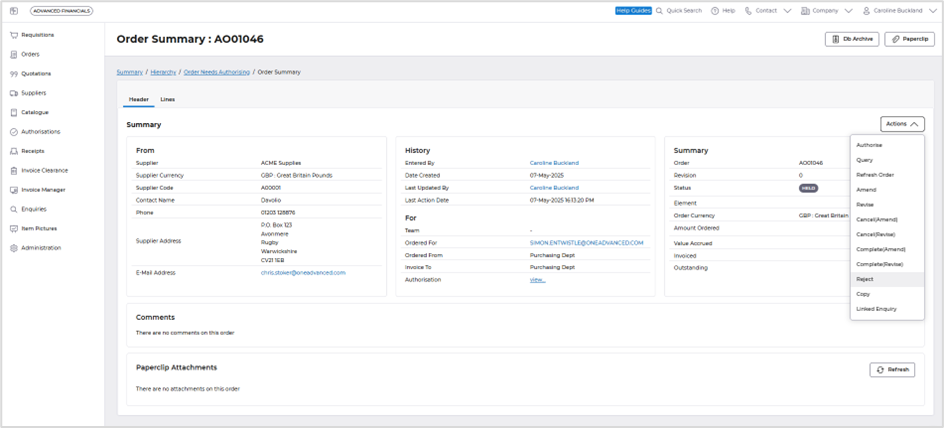Screen dimensions: 944x428
Task: Click the Orders icon in sidebar
Action: click(x=14, y=54)
